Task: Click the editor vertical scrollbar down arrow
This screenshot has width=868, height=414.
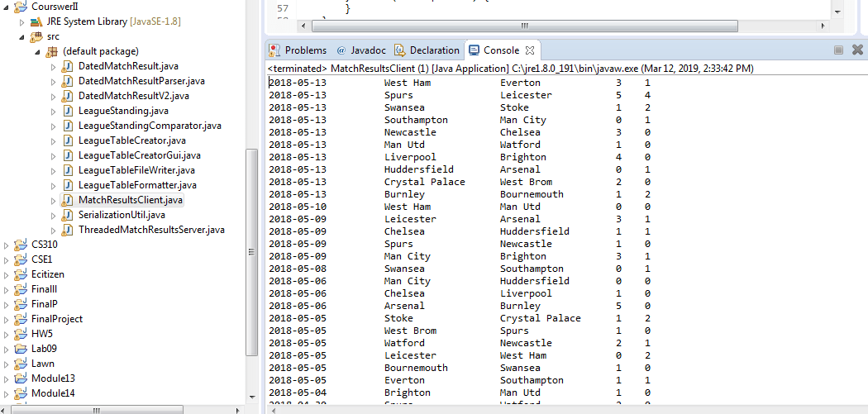Action: coord(837,12)
